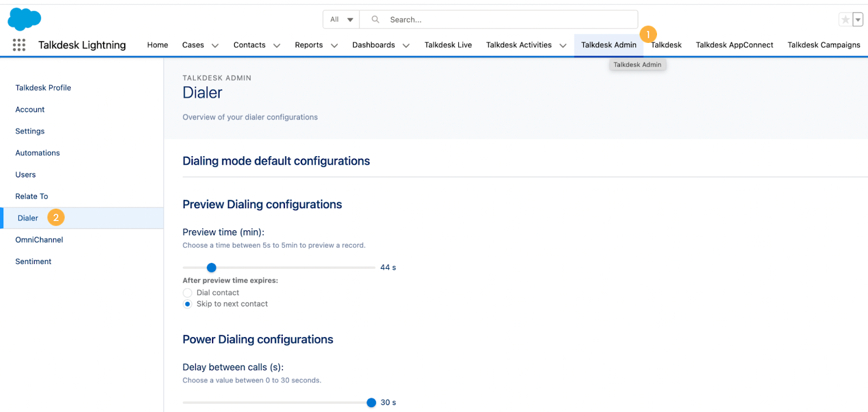Viewport: 868px width, 412px height.
Task: Click the search magnifier icon
Action: [375, 20]
